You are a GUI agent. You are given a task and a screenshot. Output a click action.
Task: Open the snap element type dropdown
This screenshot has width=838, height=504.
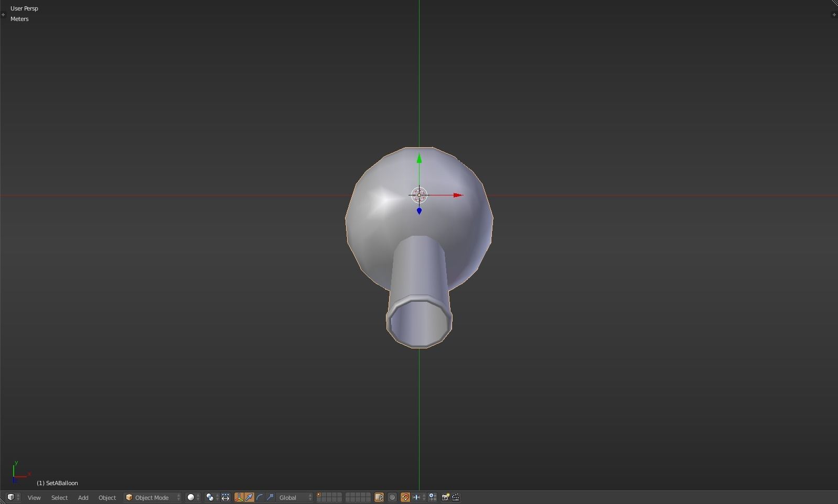pos(418,498)
